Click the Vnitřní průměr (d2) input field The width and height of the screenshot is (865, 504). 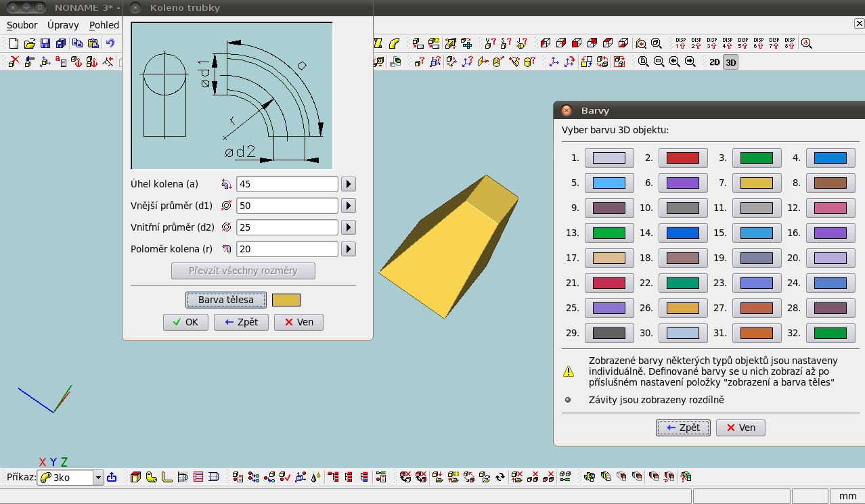point(287,227)
